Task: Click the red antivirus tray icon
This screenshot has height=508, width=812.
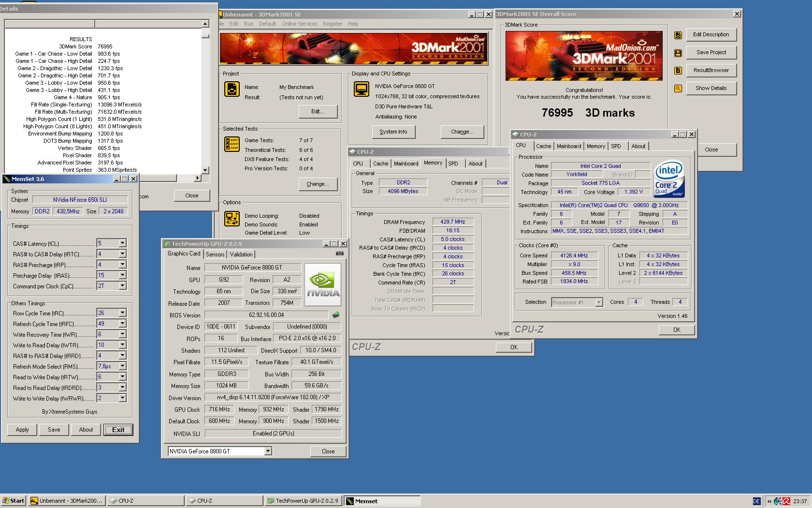Action: pos(786,501)
